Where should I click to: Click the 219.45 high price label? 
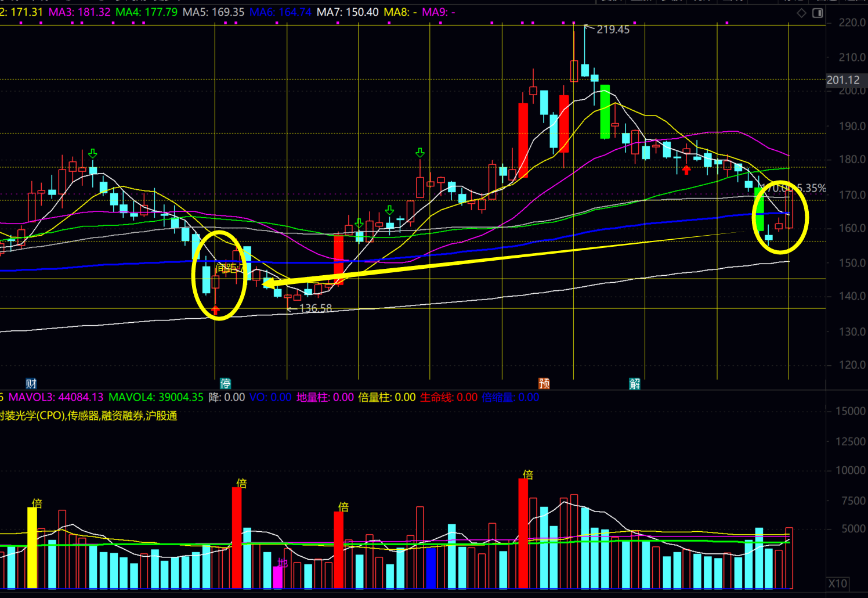pos(612,30)
